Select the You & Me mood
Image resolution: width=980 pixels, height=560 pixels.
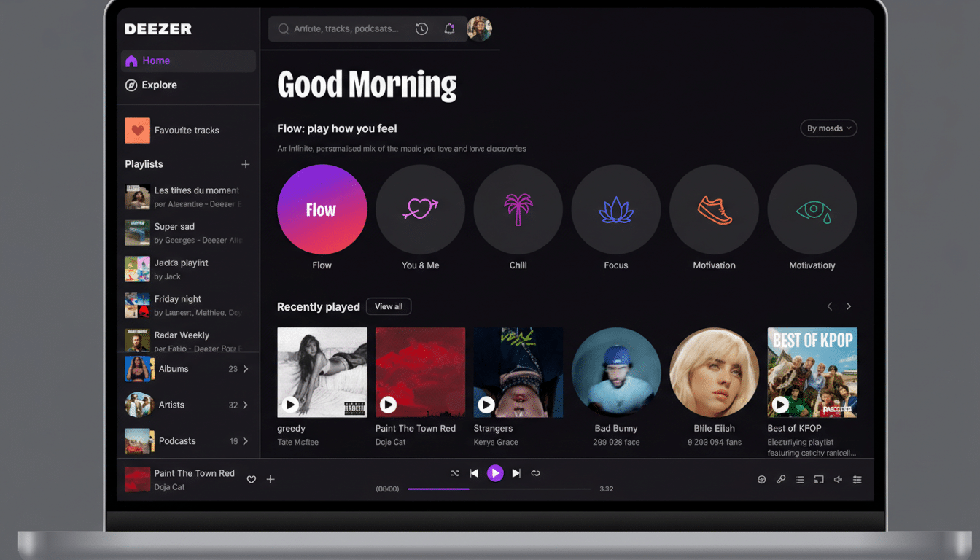tap(420, 209)
